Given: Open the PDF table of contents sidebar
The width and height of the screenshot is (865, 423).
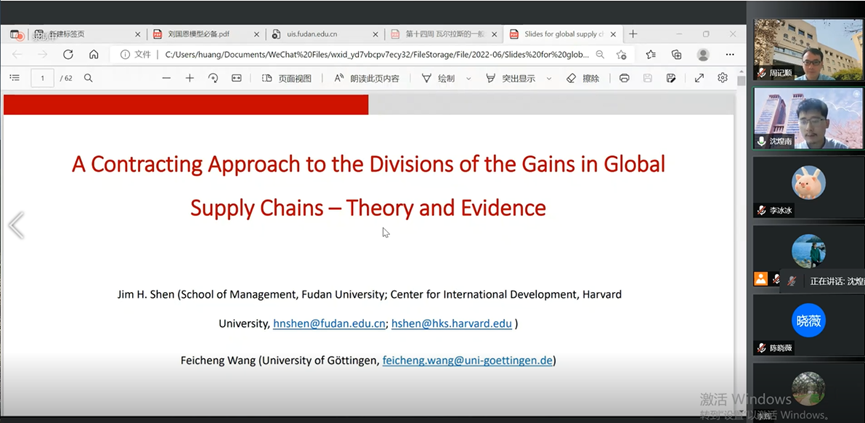Looking at the screenshot, I should [x=15, y=77].
